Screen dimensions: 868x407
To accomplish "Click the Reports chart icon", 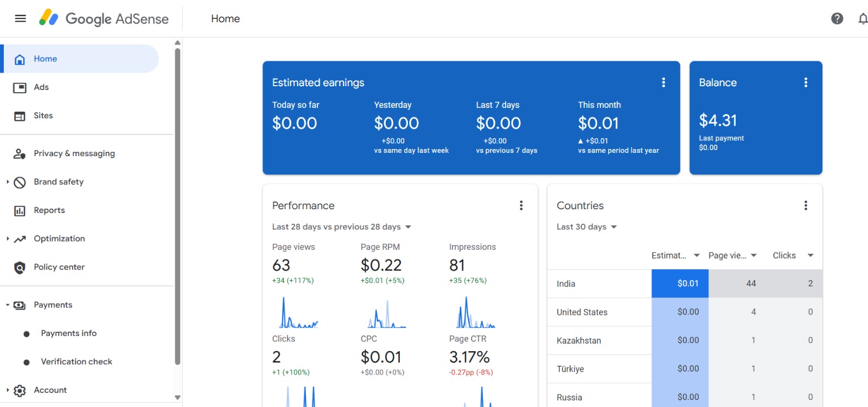I will point(20,211).
